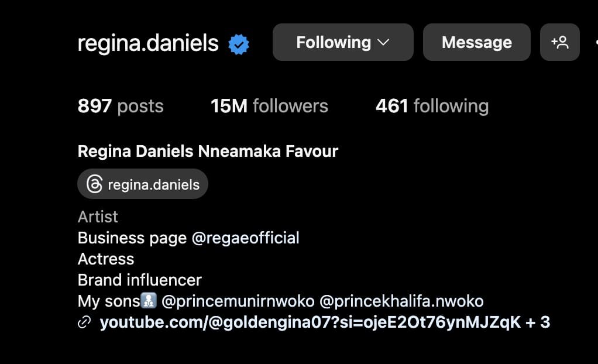
Task: Visit the @regaeofficial business page mention
Action: pos(246,238)
